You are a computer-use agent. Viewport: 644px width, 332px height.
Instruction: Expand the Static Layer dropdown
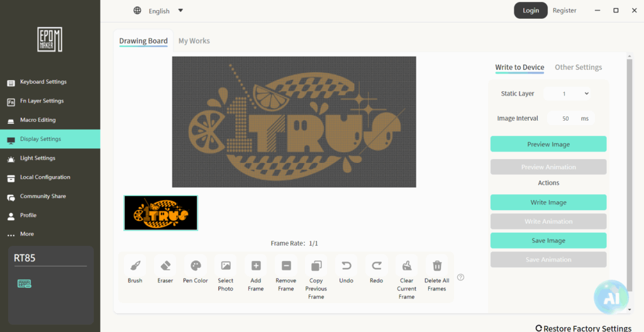coord(568,94)
